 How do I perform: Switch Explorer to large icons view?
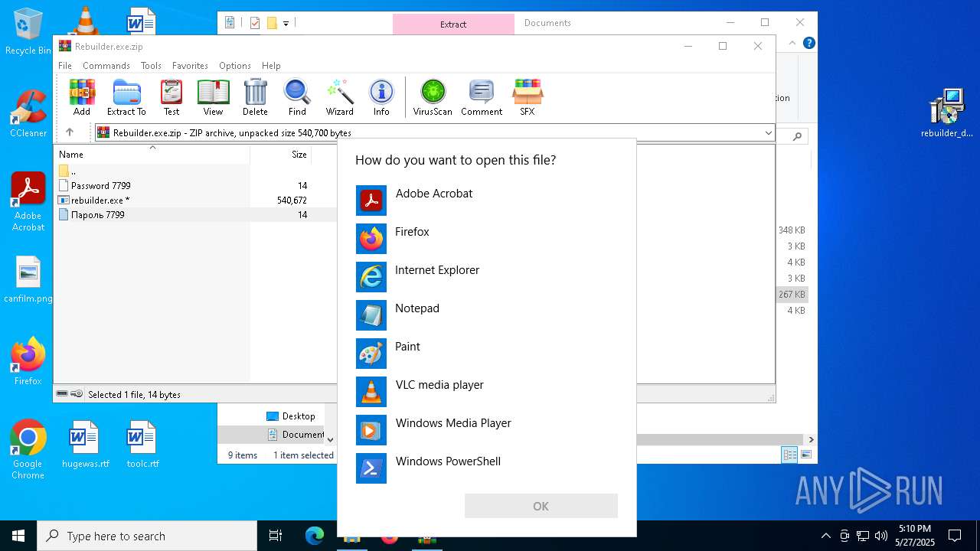click(x=805, y=455)
